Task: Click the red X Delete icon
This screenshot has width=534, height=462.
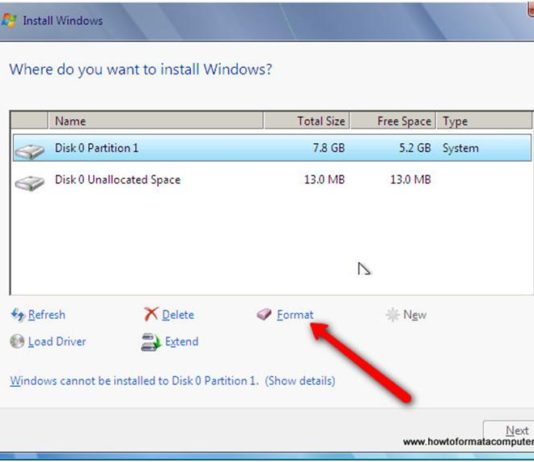Action: click(151, 314)
